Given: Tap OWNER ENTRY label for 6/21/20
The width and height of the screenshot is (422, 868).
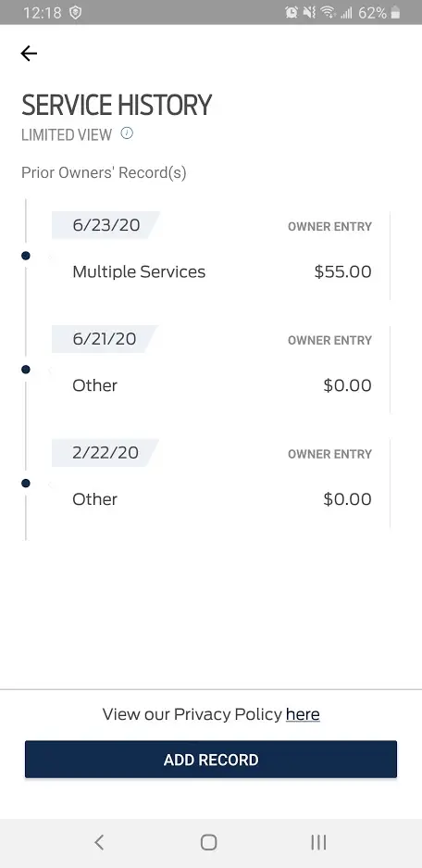Looking at the screenshot, I should click(x=329, y=341).
